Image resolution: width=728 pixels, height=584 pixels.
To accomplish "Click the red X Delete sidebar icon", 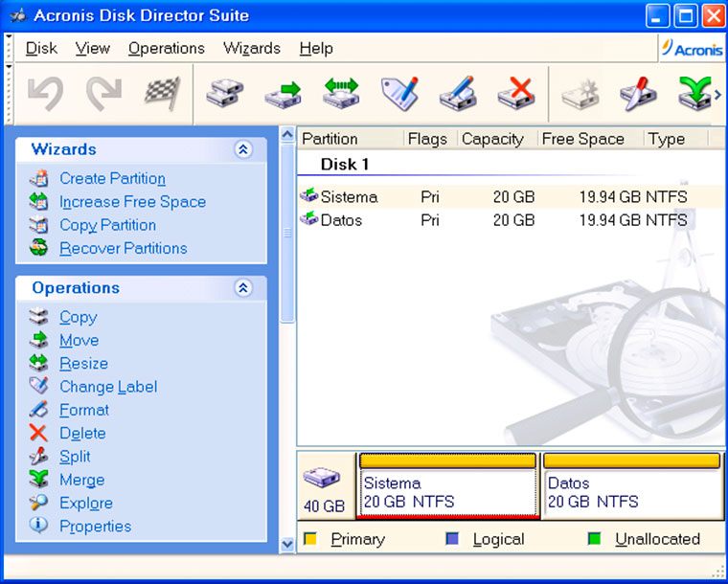I will coord(38,433).
